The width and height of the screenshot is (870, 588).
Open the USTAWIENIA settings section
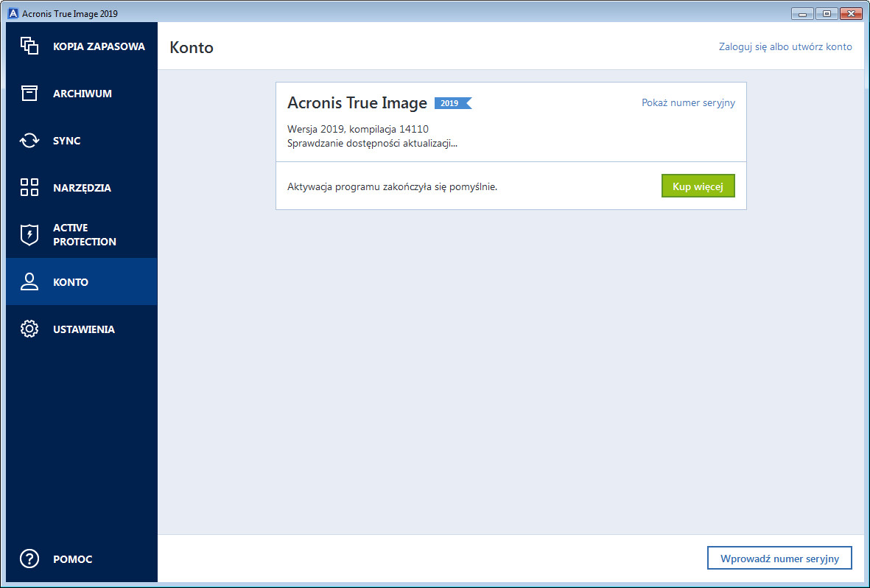(82, 329)
